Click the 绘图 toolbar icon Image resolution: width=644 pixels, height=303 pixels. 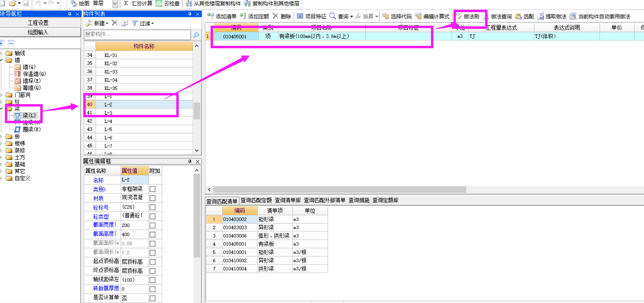click(74, 3)
